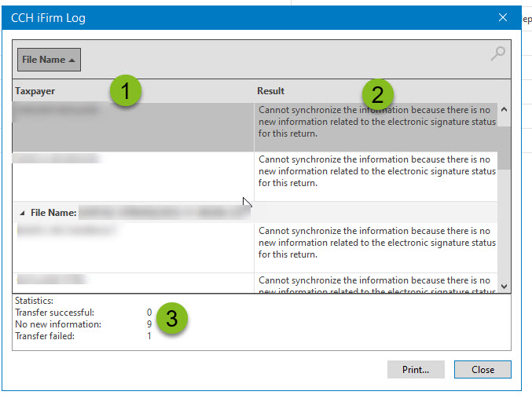Sort by the Taxpayer column header
532x395 pixels.
(x=35, y=91)
